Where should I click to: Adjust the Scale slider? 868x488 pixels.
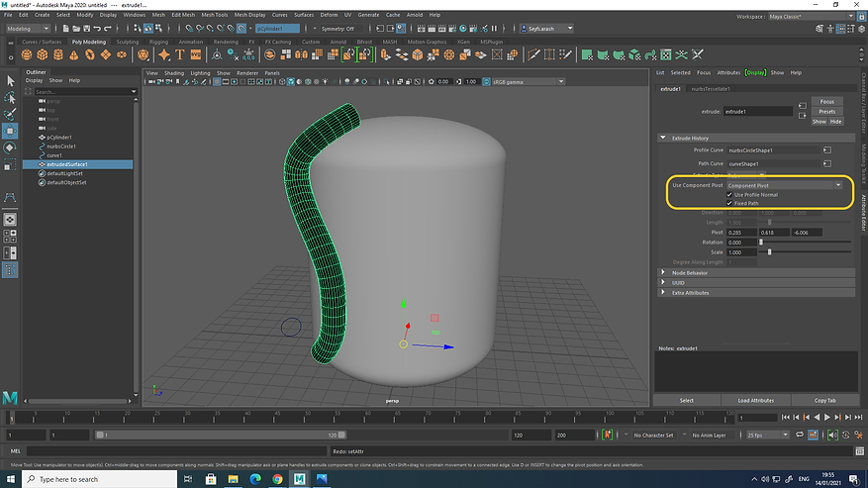[806, 252]
